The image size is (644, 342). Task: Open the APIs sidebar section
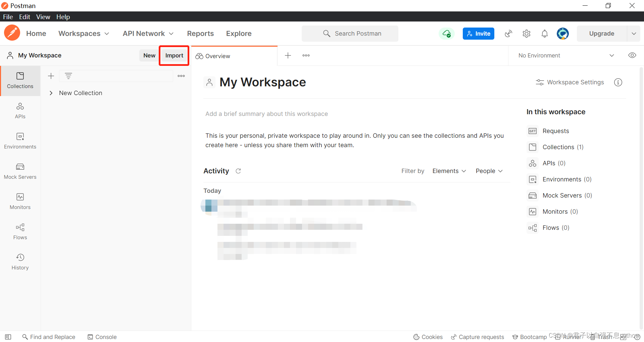click(20, 111)
